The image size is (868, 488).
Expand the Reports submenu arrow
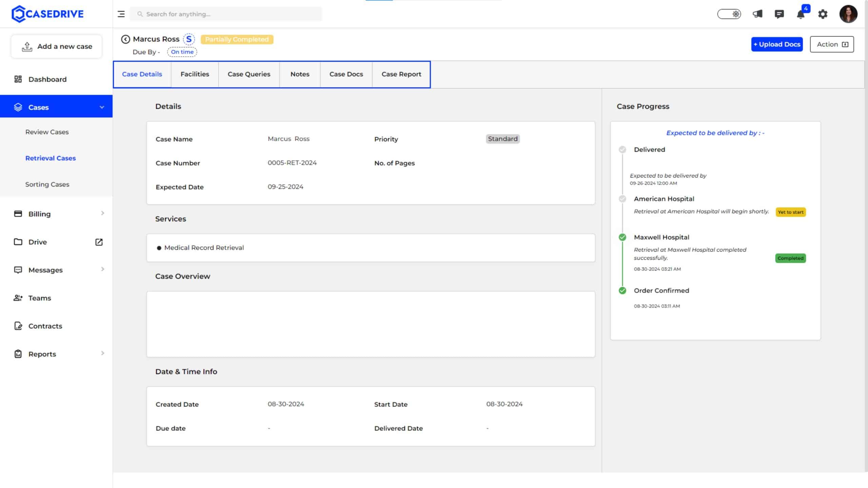[102, 353]
